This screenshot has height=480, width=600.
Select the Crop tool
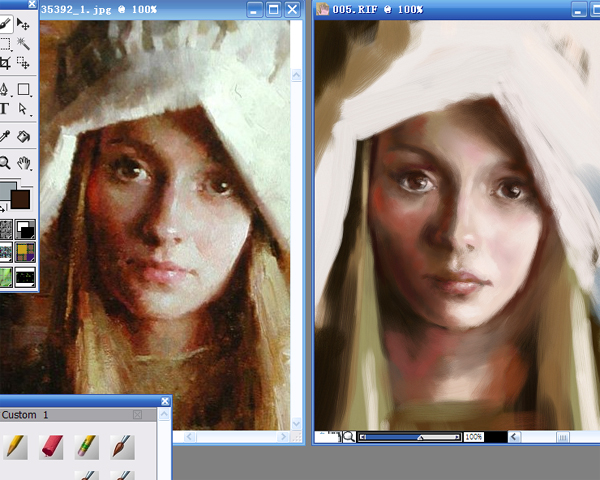click(x=5, y=63)
